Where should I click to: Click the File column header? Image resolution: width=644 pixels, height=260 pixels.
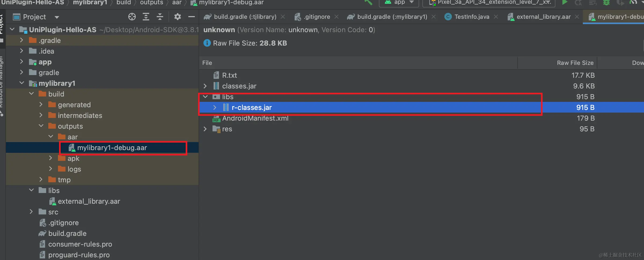click(358, 63)
